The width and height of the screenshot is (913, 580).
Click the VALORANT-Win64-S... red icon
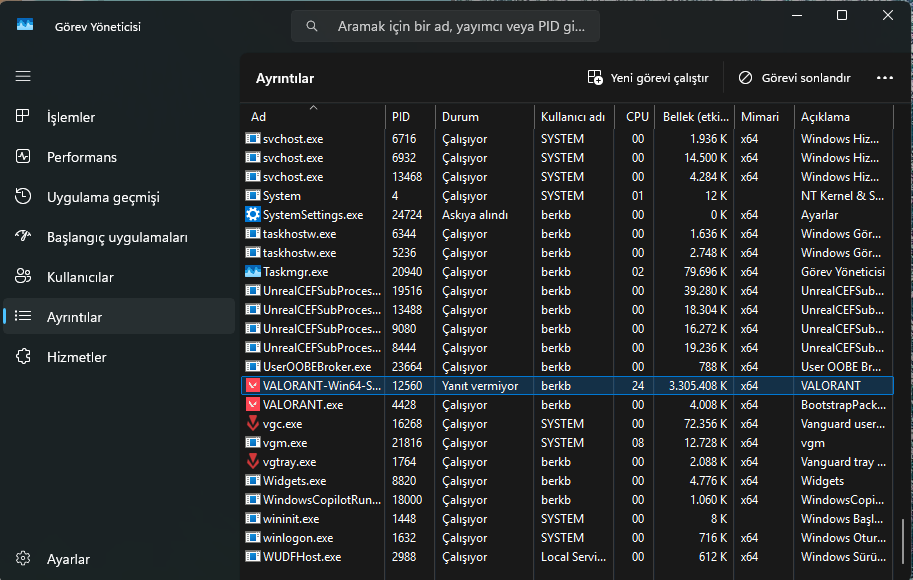coord(253,386)
